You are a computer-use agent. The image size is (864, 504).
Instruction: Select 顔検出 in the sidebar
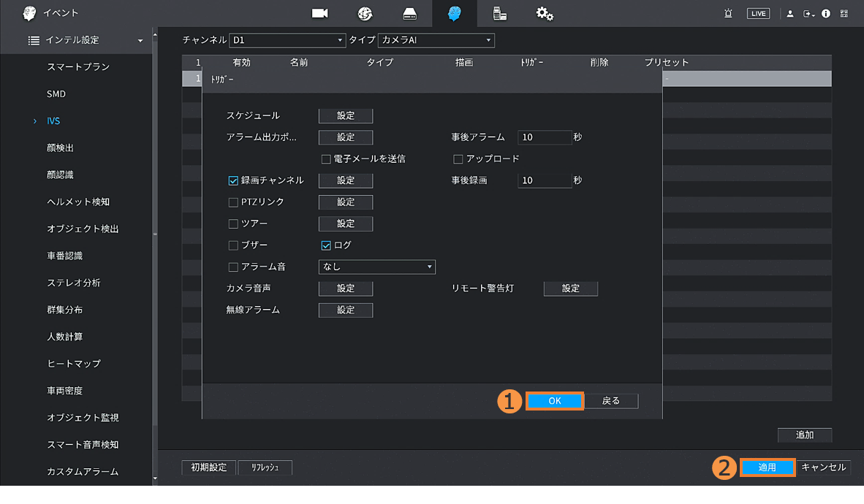click(61, 148)
